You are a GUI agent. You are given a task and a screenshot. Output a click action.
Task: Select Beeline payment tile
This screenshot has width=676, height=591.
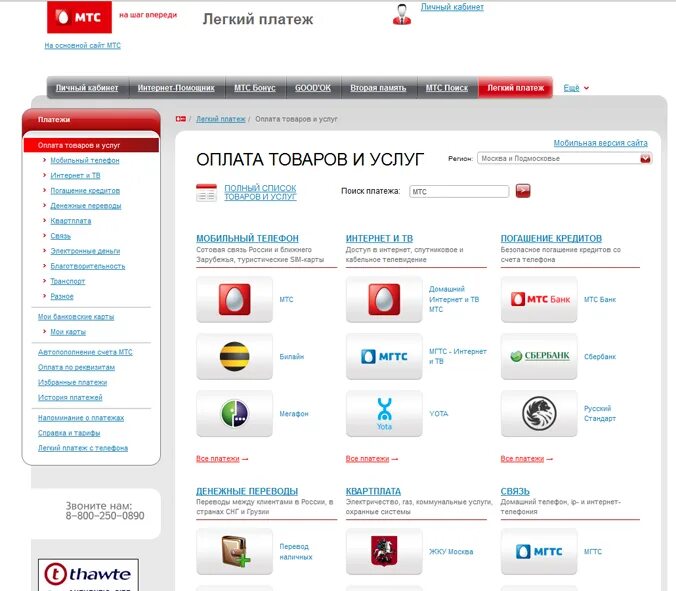point(235,356)
